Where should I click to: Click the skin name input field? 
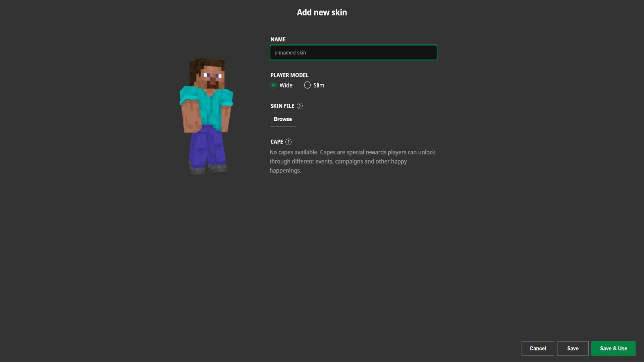click(x=353, y=53)
